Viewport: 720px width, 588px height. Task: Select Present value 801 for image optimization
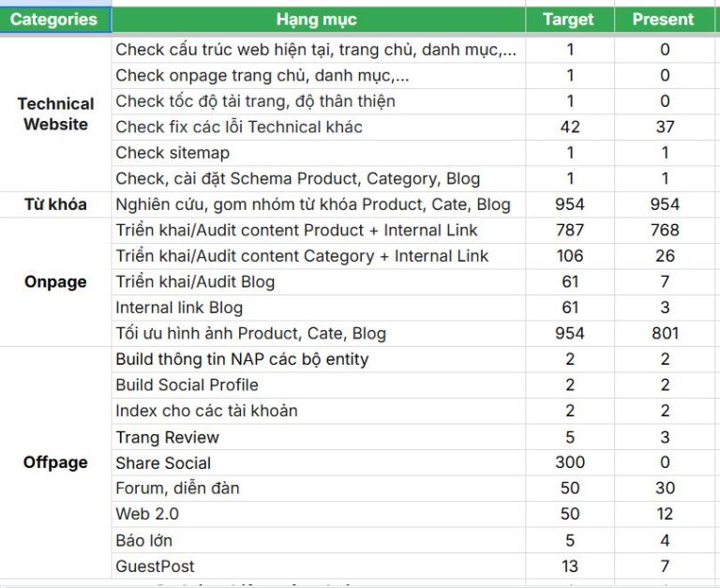664,334
